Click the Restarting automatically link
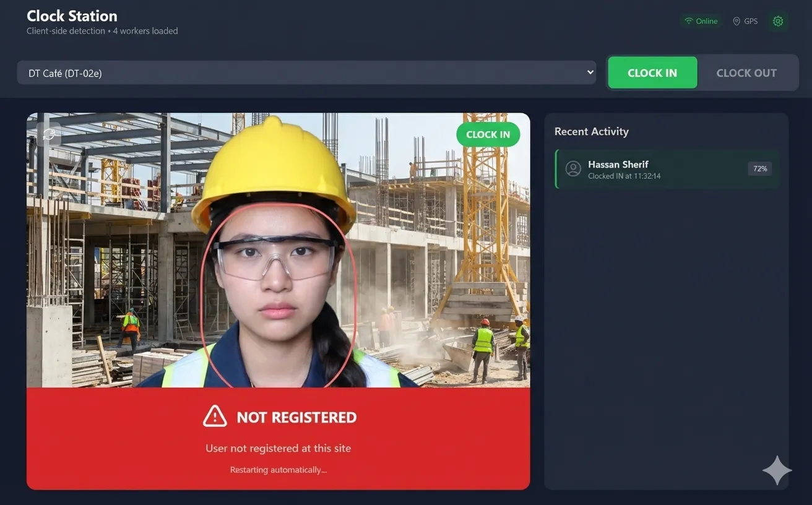 [278, 469]
